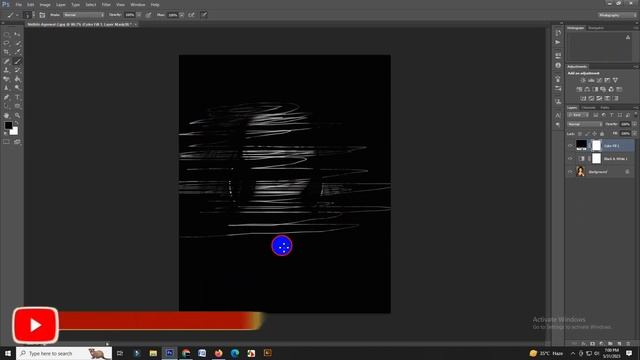Select the Lasso tool
This screenshot has width=640, height=360.
pos(7,43)
